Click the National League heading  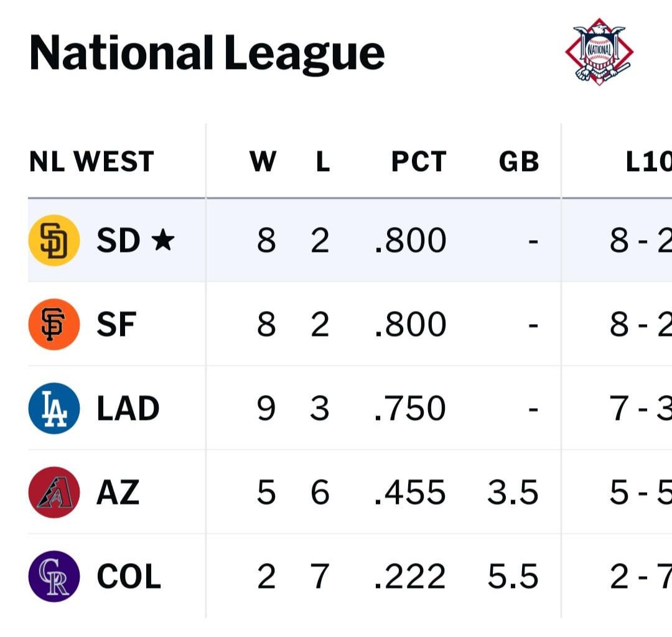coord(207,53)
